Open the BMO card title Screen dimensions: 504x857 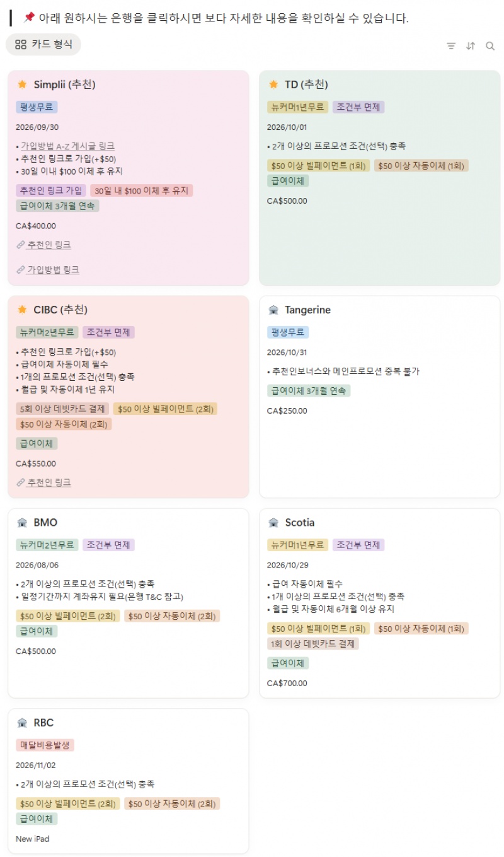tap(45, 522)
